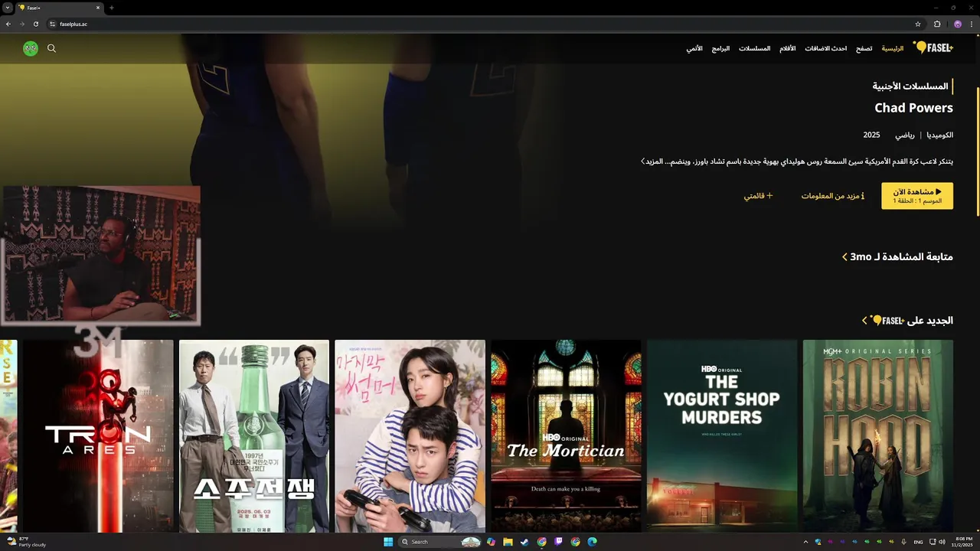Click the microphone icon in system tray
This screenshot has width=980, height=551.
pyautogui.click(x=904, y=542)
